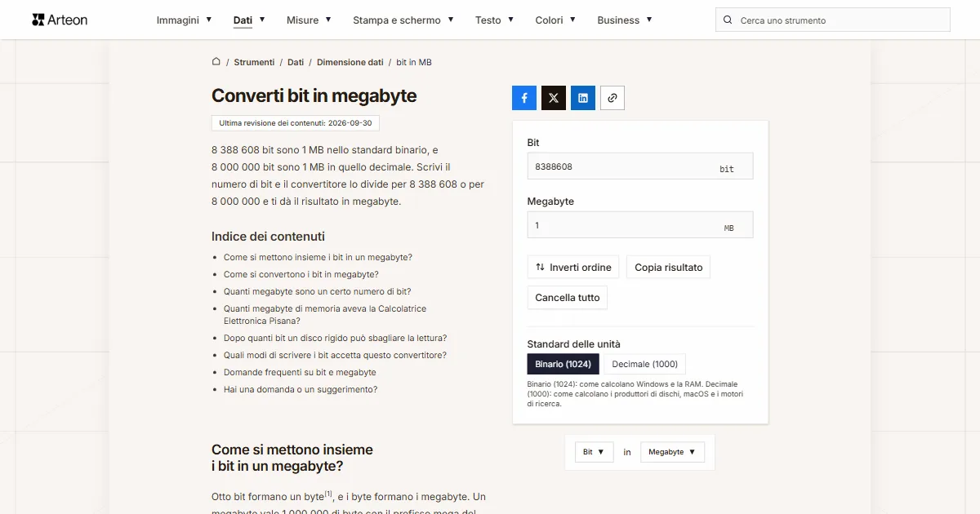This screenshot has height=514, width=980.
Task: Open the Dimensione dati breadcrumb link
Action: click(350, 62)
